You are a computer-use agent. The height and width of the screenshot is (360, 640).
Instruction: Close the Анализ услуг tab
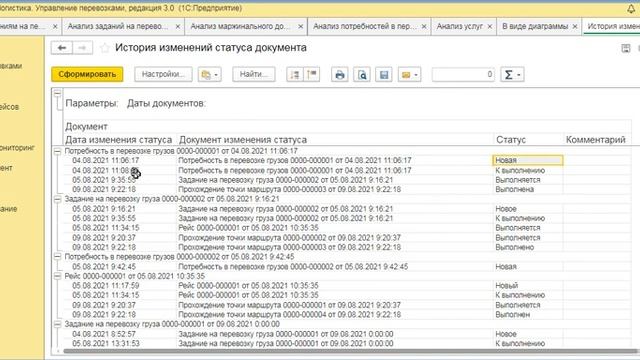[x=490, y=27]
